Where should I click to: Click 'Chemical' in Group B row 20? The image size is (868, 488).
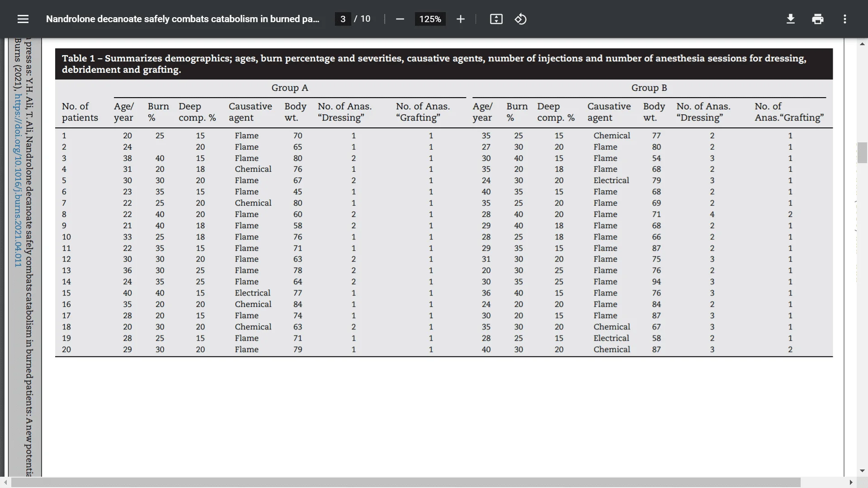[612, 349]
